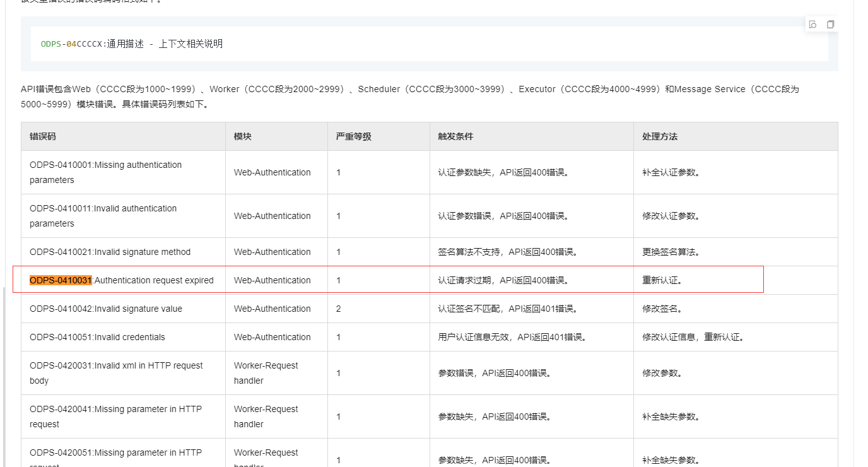The height and width of the screenshot is (467, 868).
Task: Click the copy code icon on the code block
Action: (x=830, y=24)
